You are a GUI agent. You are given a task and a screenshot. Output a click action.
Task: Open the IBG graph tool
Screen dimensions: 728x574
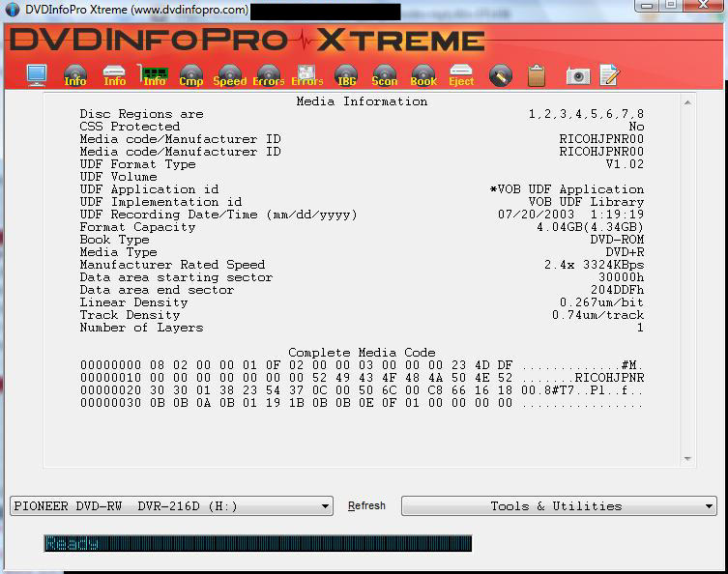(x=346, y=75)
